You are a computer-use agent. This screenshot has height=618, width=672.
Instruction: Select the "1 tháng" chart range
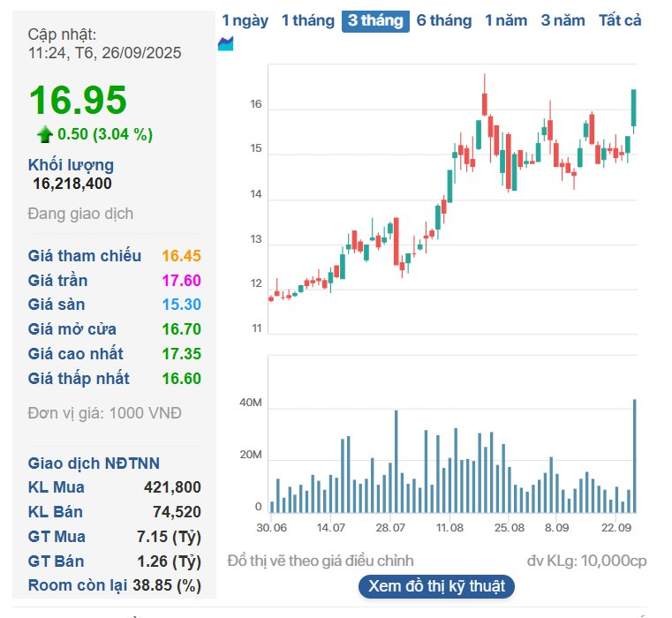coord(307,20)
